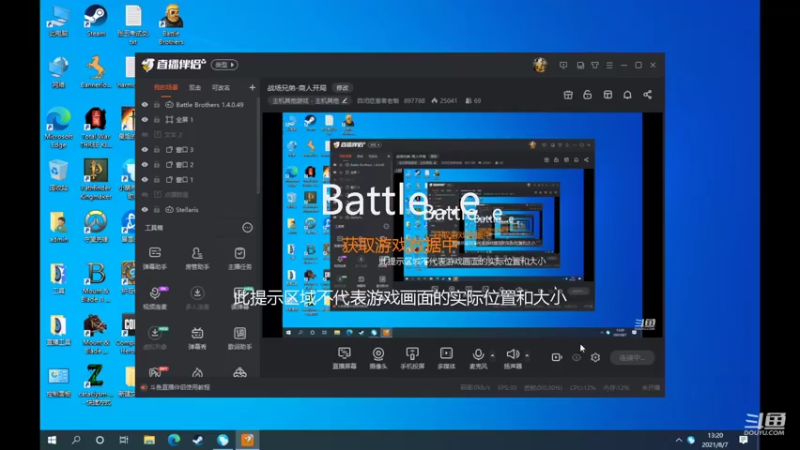Hide the Stellaris game source

(x=145, y=210)
